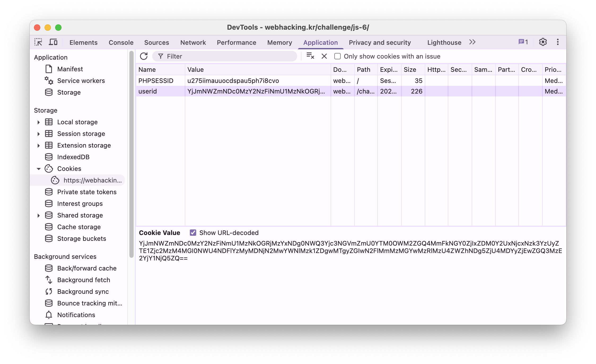Expand the Session storage tree
596x364 pixels.
[39, 134]
